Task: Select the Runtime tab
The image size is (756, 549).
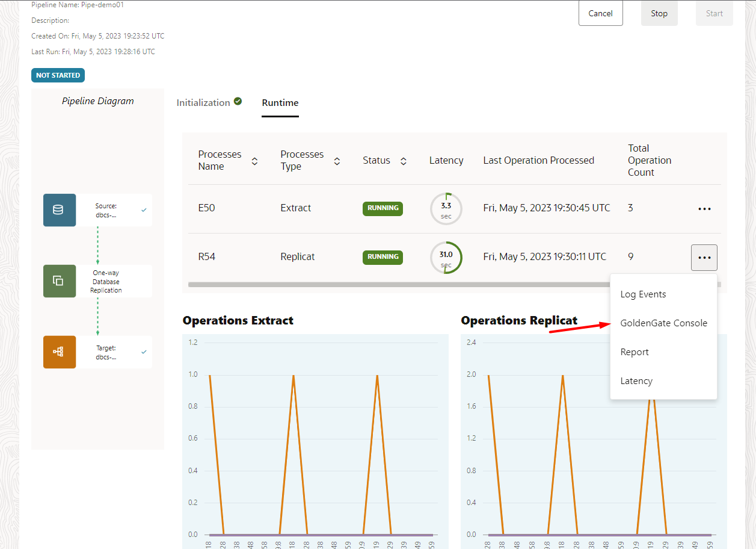Action: pos(280,103)
